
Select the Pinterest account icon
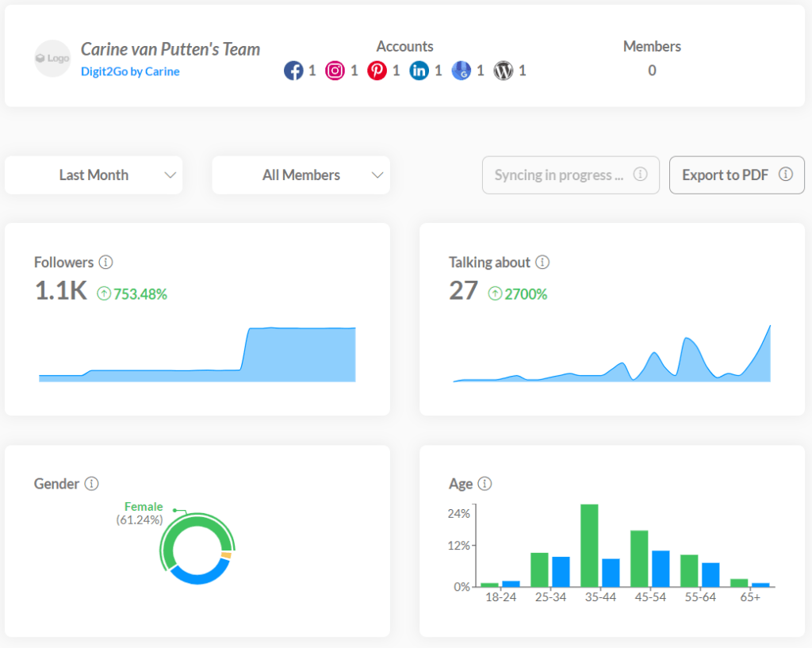(377, 70)
